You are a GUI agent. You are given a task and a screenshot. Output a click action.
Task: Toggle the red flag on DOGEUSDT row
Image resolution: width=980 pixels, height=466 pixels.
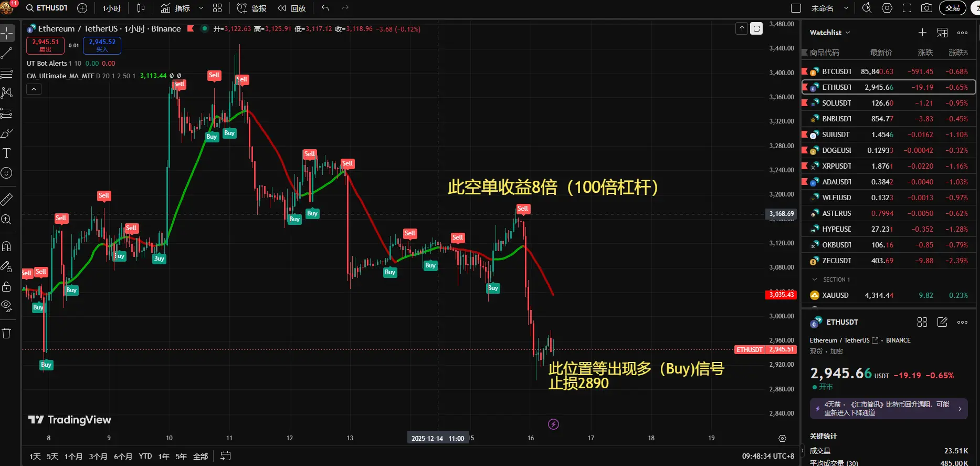point(805,150)
